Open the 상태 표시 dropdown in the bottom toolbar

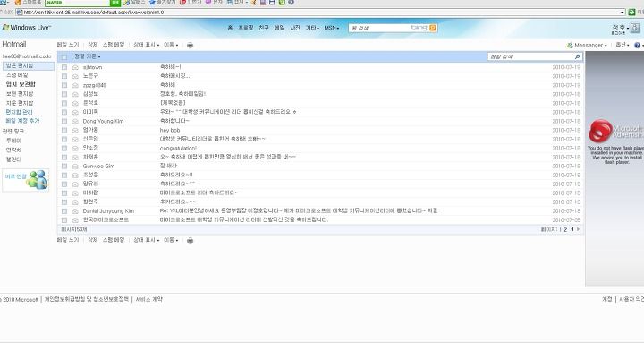(146, 240)
